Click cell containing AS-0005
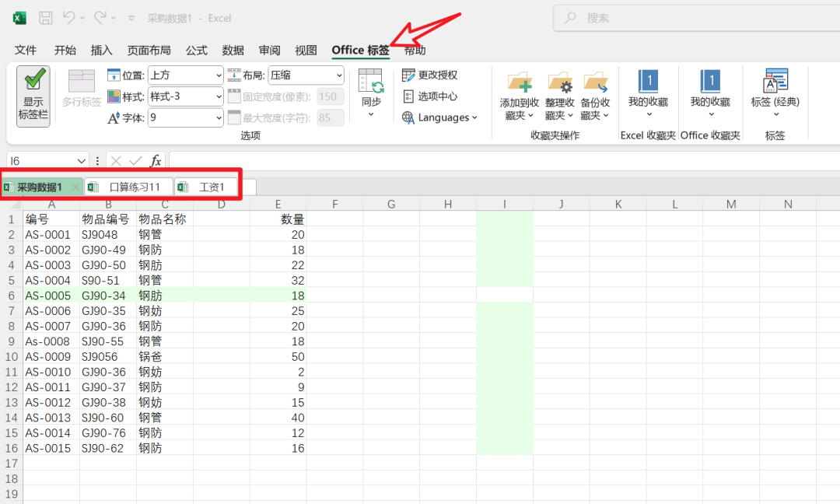Image resolution: width=840 pixels, height=504 pixels. [51, 296]
